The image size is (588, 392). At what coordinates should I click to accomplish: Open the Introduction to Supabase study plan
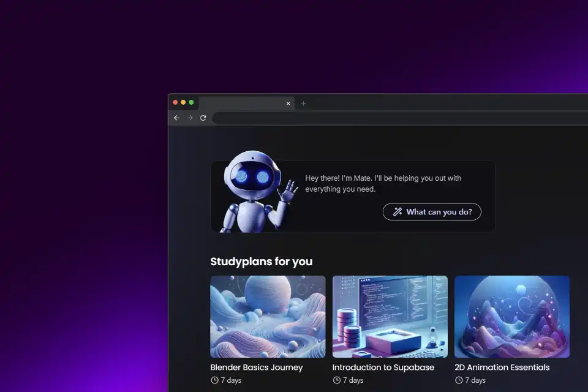383,367
